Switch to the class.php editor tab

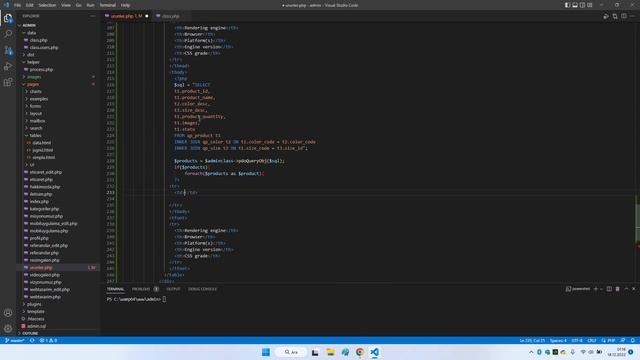[170, 16]
